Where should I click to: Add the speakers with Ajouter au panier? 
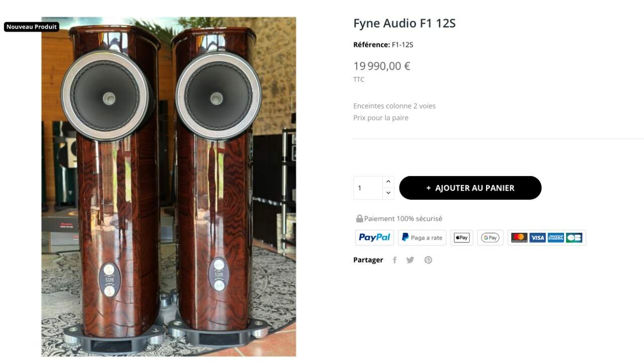pos(470,188)
